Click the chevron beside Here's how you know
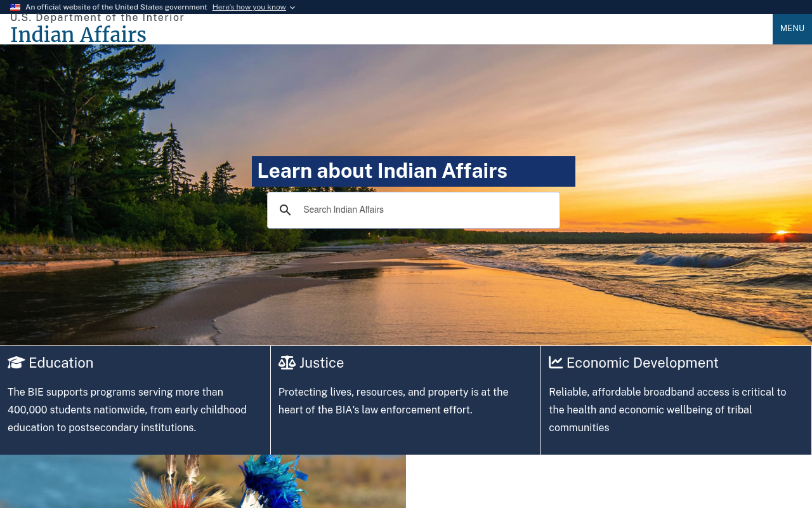Screen dimensions: 812x508 [x=292, y=8]
